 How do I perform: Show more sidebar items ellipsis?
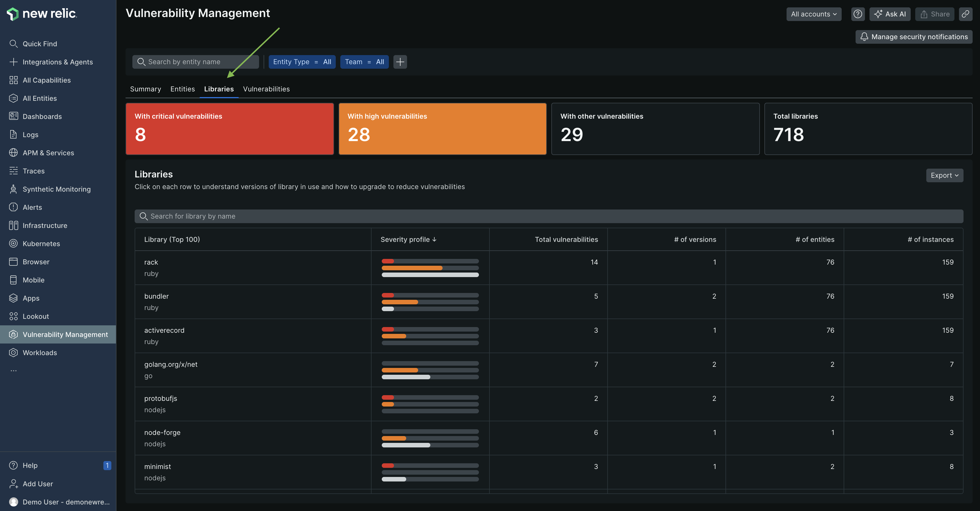click(13, 371)
